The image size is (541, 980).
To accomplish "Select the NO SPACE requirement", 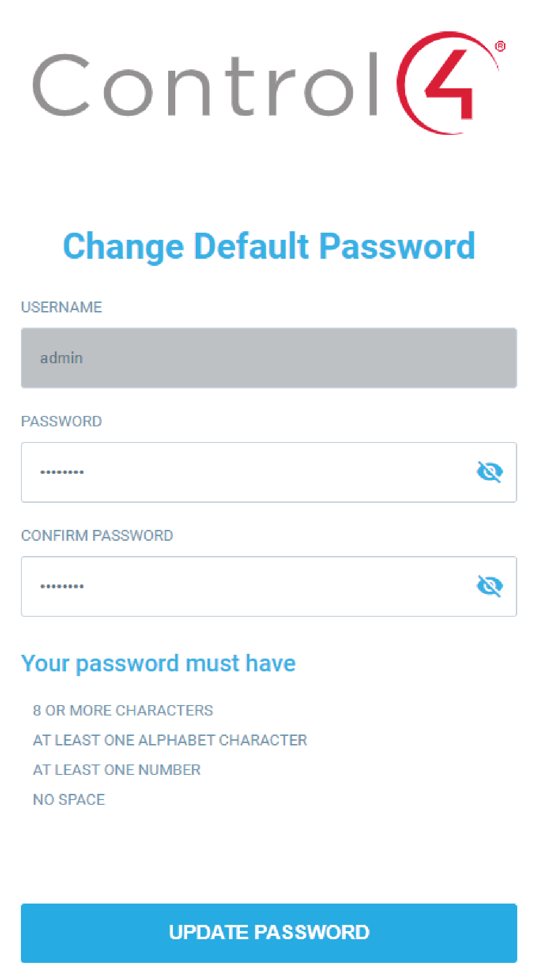I will point(69,800).
